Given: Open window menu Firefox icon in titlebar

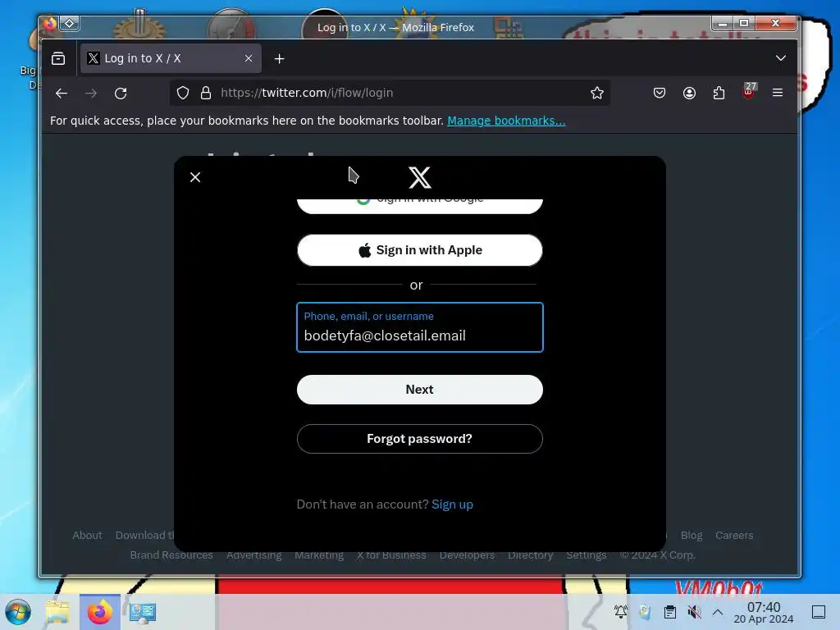Looking at the screenshot, I should click(50, 23).
